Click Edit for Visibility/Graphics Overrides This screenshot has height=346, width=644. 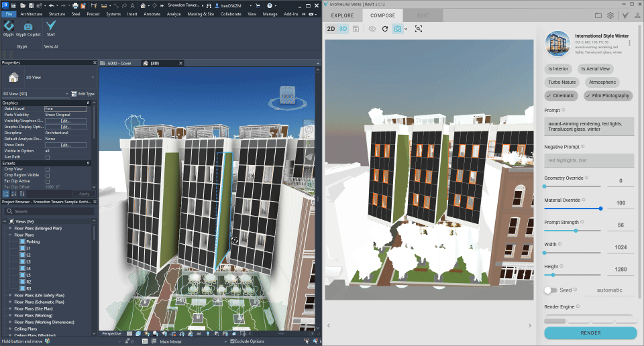(x=65, y=121)
